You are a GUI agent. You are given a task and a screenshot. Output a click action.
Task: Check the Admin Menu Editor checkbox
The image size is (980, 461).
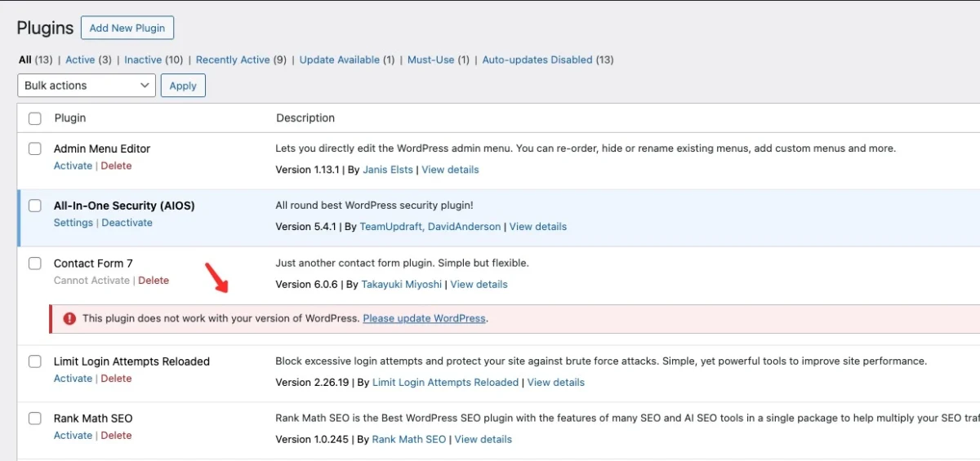pos(35,148)
